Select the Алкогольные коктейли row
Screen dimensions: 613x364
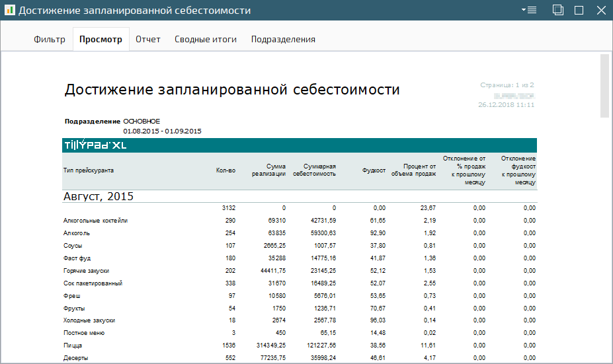(x=95, y=221)
